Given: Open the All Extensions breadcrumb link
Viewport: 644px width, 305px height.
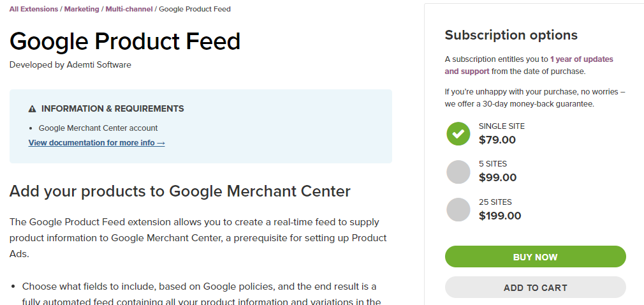Looking at the screenshot, I should [34, 9].
